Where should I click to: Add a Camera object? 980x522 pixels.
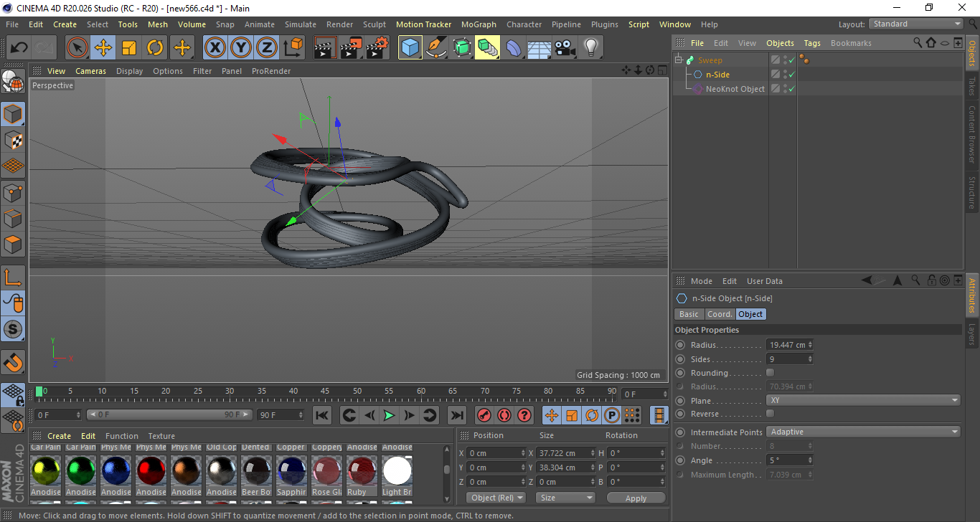[565, 48]
